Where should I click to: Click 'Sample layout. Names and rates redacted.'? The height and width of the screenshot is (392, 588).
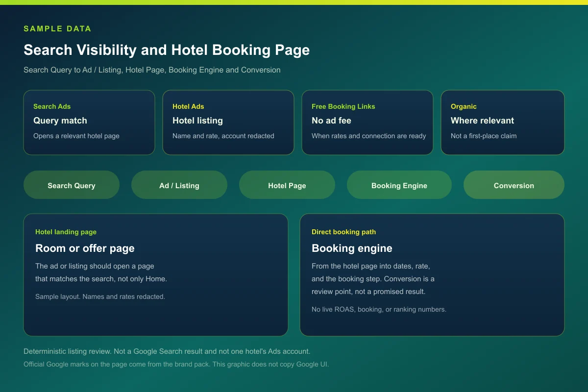pyautogui.click(x=100, y=296)
